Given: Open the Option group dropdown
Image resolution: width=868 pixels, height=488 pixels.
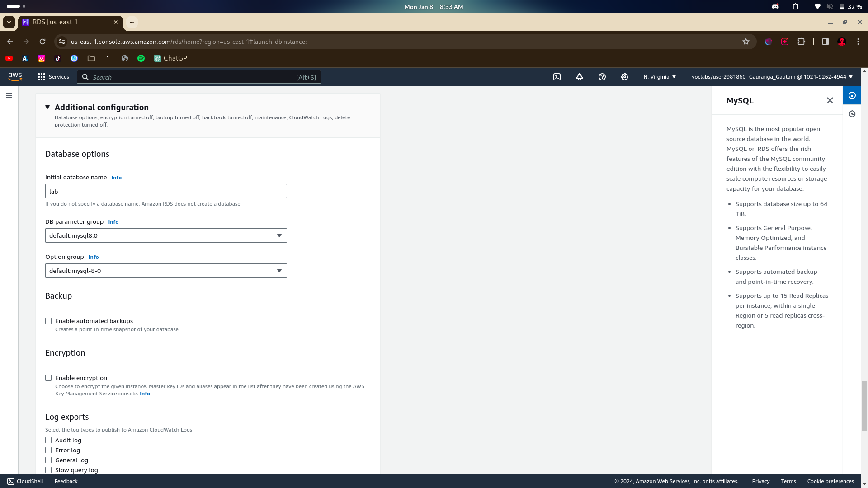Looking at the screenshot, I should tap(166, 271).
